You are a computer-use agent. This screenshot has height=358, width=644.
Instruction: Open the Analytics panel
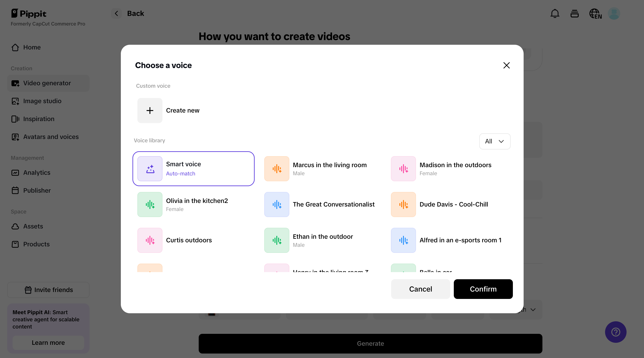tap(37, 173)
